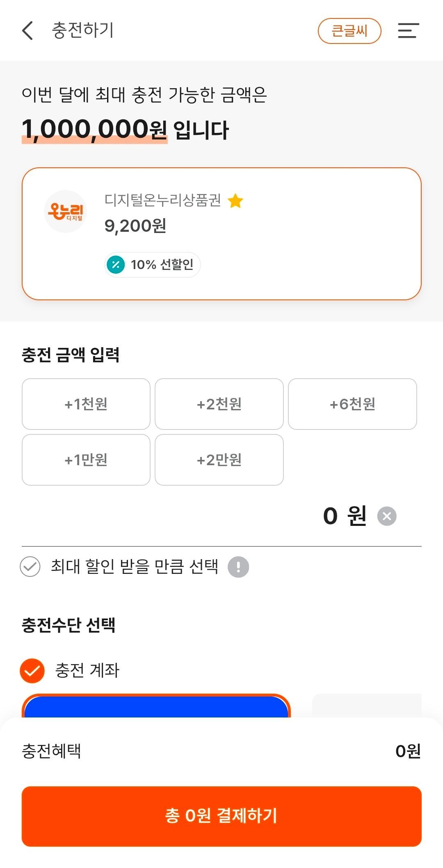Tap the next gray account card
Viewport: 443px width, 868px height.
[x=367, y=706]
